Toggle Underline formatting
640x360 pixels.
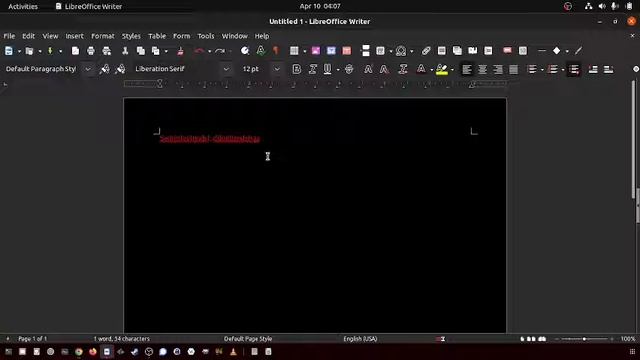tap(327, 69)
